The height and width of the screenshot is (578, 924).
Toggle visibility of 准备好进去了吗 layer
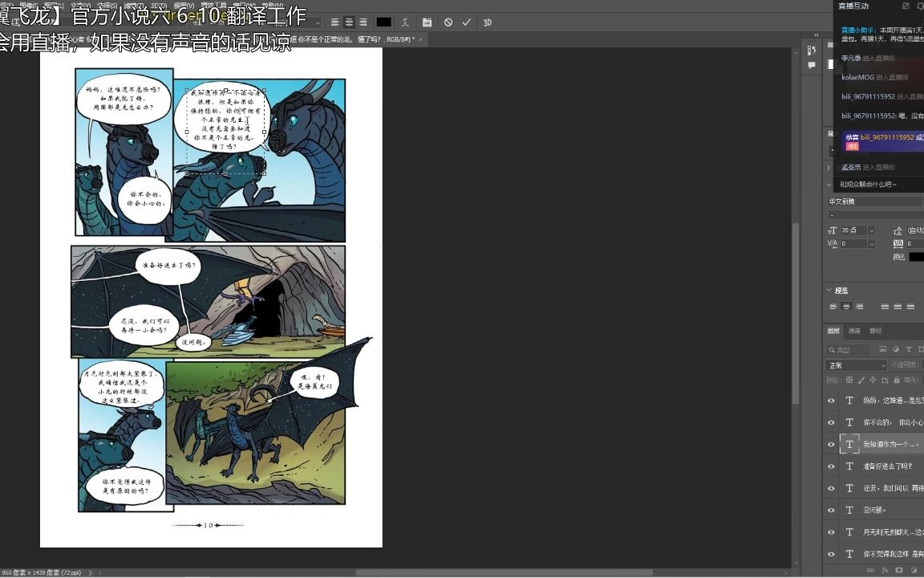[832, 466]
